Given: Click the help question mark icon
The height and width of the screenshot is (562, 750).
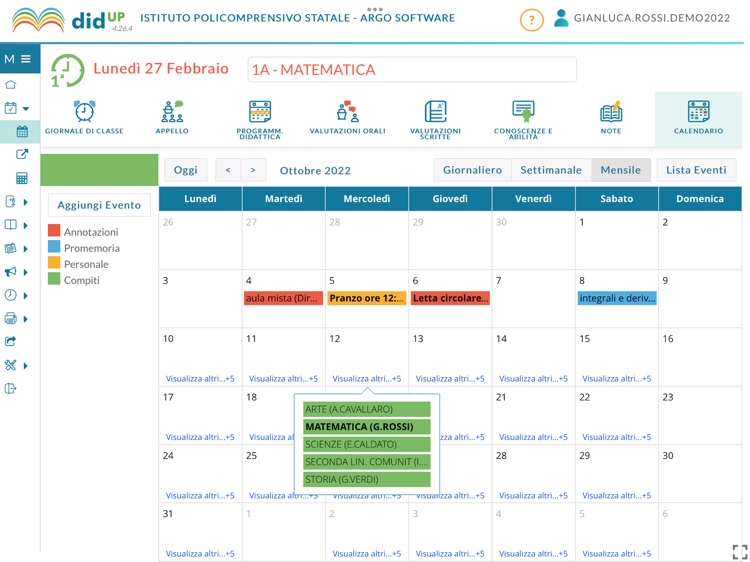Looking at the screenshot, I should tap(531, 20).
